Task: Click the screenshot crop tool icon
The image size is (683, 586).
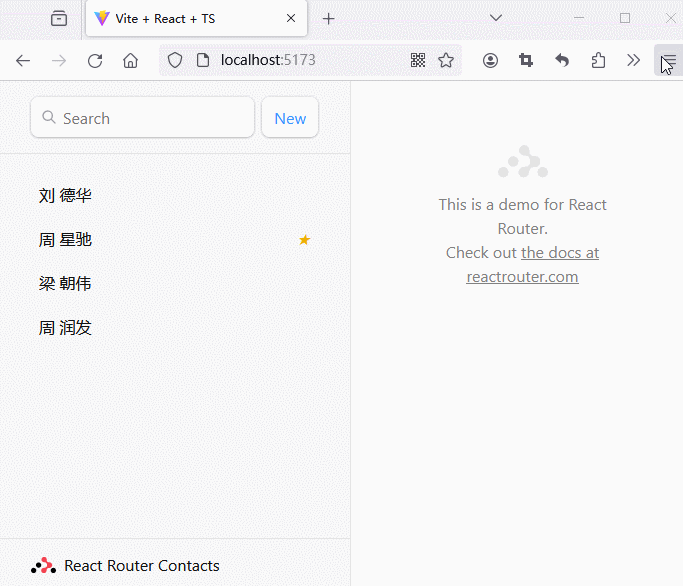Action: tap(526, 60)
